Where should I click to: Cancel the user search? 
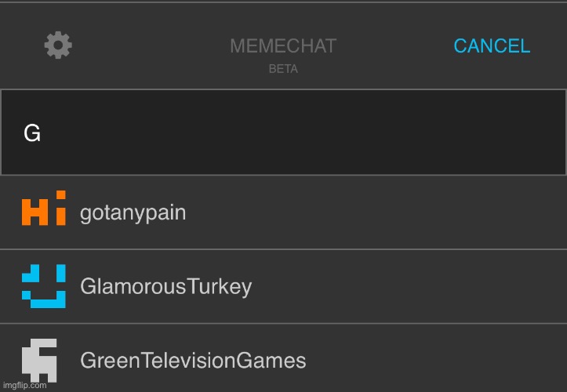pyautogui.click(x=492, y=46)
